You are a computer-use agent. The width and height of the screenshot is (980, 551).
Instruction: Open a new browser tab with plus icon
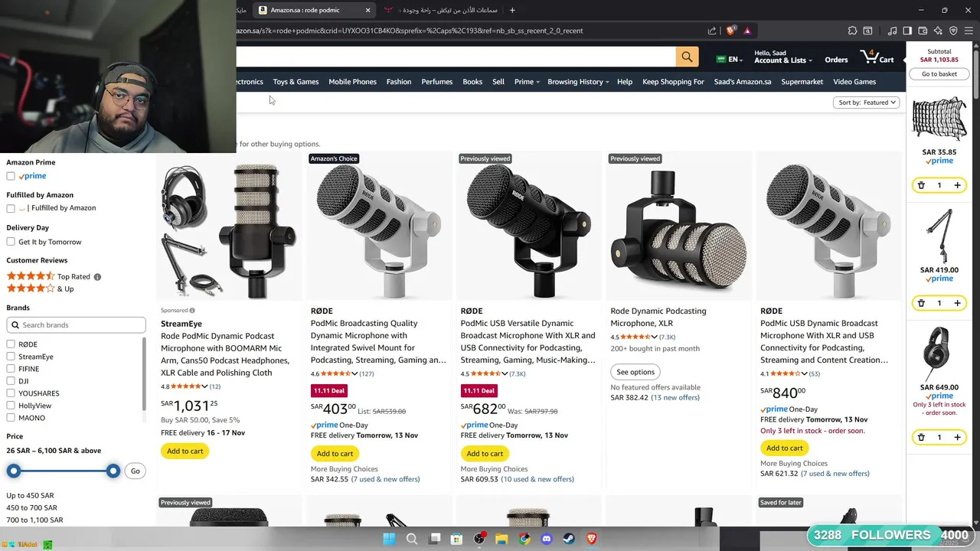(512, 10)
